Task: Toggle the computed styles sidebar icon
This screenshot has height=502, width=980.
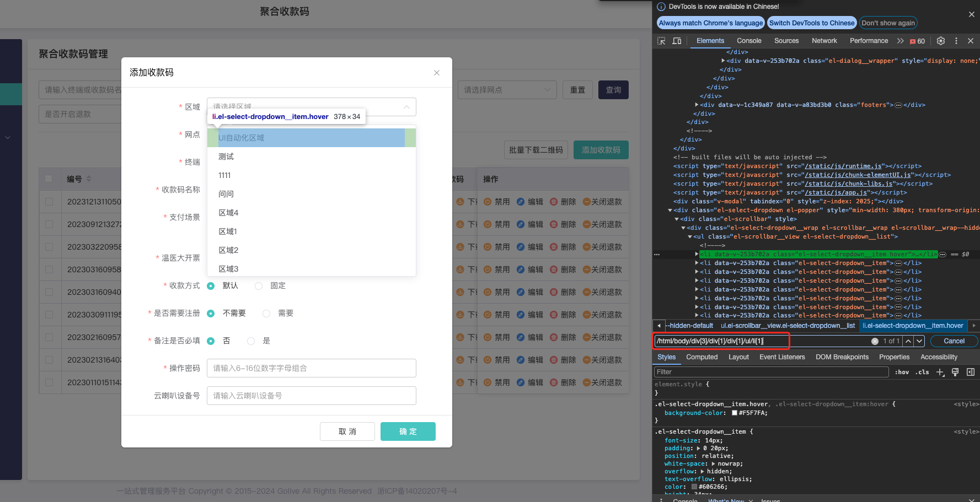Action: [x=971, y=372]
